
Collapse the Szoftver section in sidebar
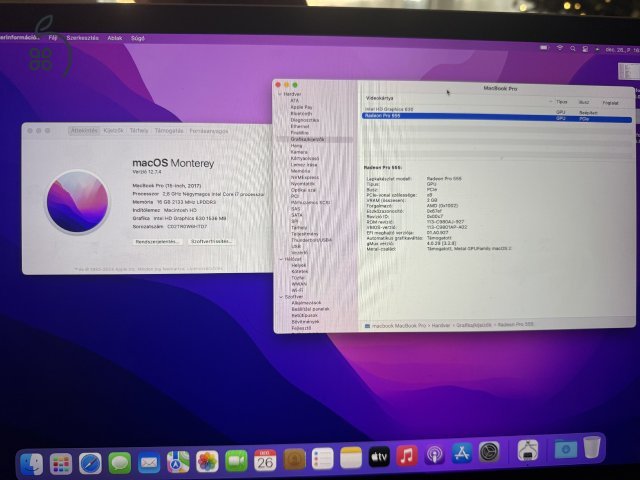click(x=281, y=297)
